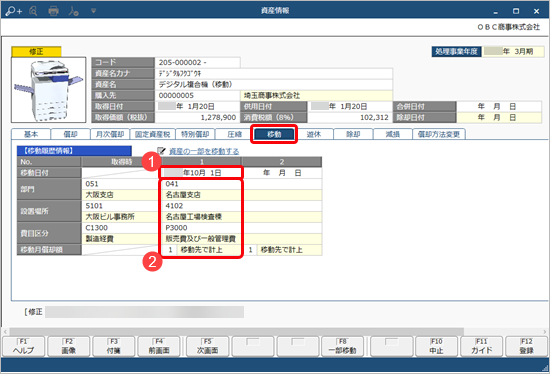Click the 除却日付 date field

point(499,117)
